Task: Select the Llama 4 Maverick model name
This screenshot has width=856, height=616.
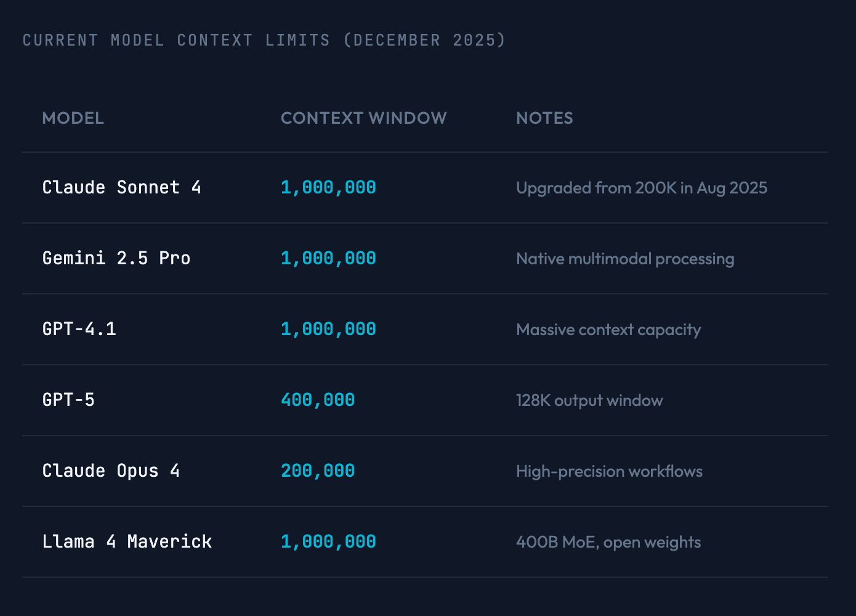Action: pyautogui.click(x=127, y=541)
